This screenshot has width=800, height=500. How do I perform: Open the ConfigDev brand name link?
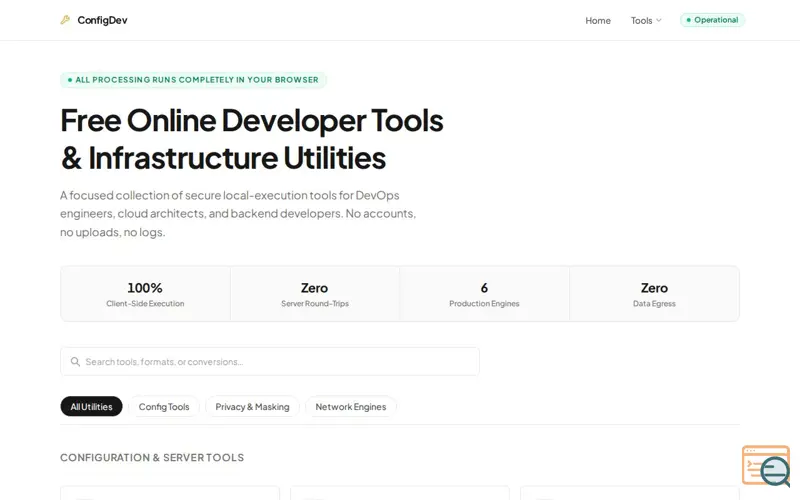pyautogui.click(x=102, y=20)
